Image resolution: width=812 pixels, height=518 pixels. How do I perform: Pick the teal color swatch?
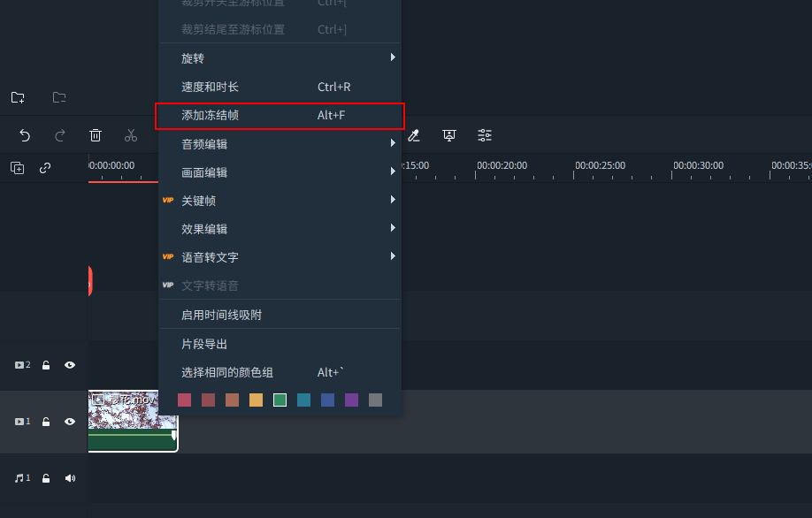tap(303, 400)
